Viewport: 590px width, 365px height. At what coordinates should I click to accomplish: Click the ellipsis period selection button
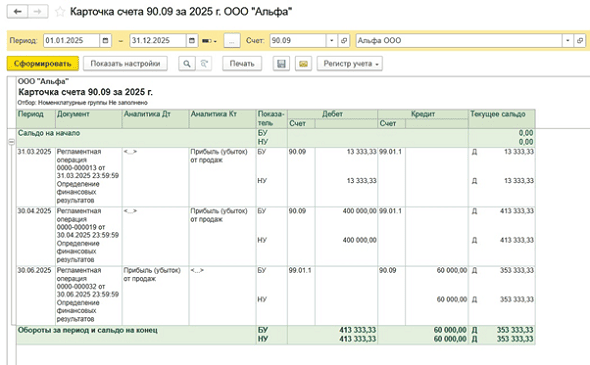[x=232, y=41]
